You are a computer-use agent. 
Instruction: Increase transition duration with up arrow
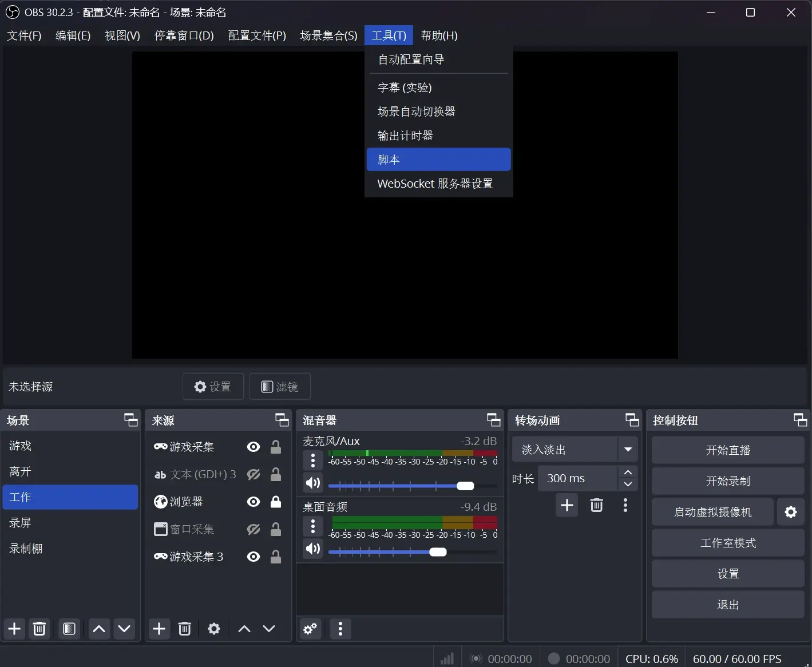click(x=628, y=472)
